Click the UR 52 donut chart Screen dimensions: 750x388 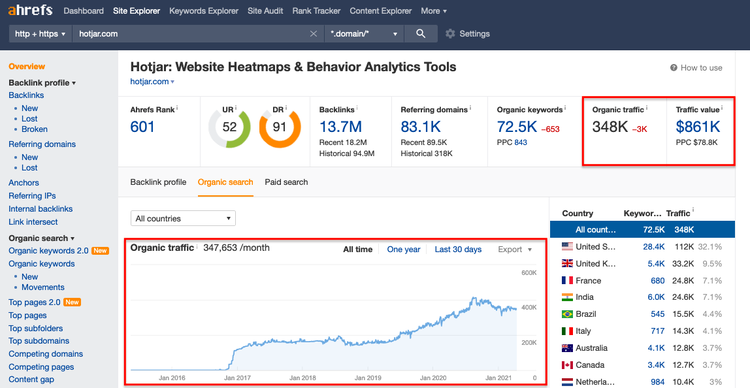[x=230, y=128]
